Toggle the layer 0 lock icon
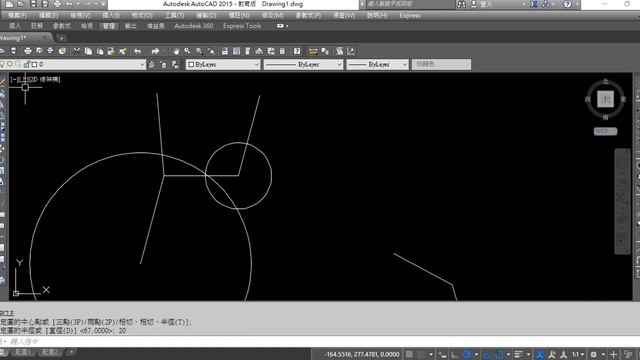The height and width of the screenshot is (360, 640). click(x=27, y=64)
